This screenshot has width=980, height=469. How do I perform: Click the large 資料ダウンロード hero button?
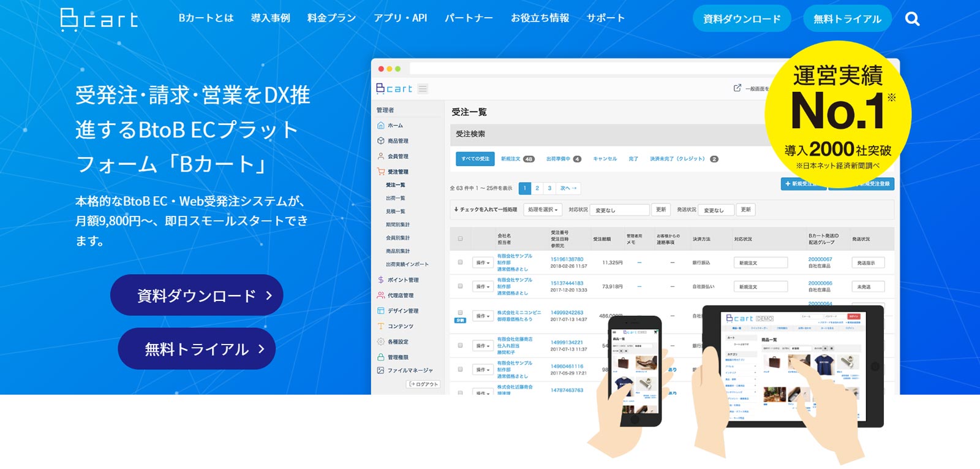click(x=197, y=295)
